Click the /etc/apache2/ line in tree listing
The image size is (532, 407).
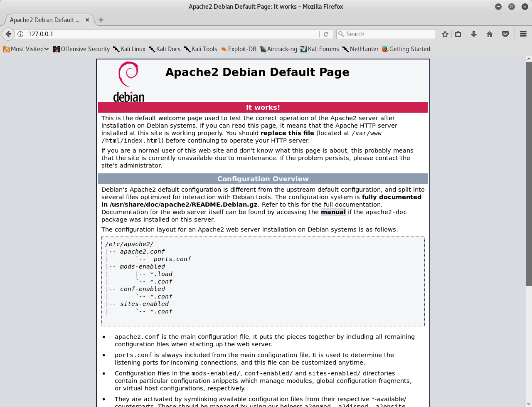click(129, 244)
